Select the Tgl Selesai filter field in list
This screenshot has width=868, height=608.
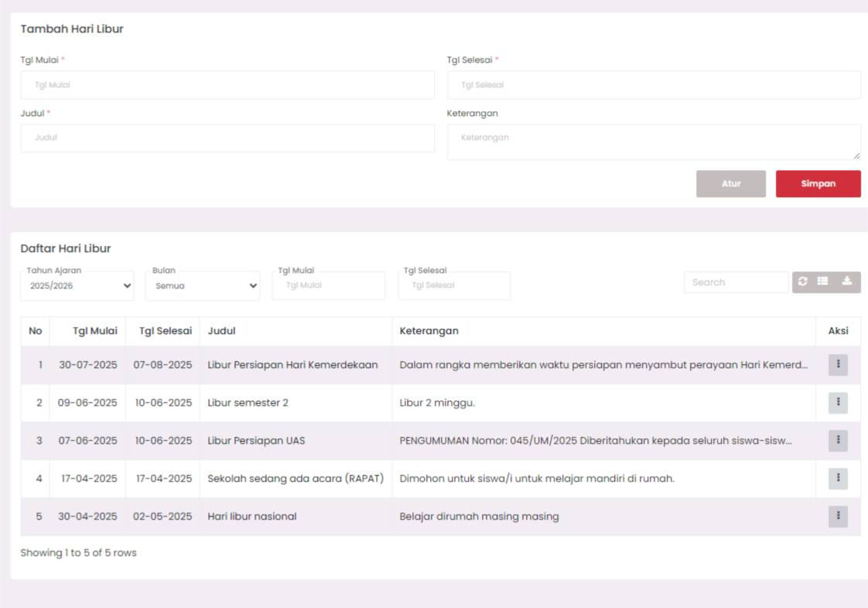point(454,285)
